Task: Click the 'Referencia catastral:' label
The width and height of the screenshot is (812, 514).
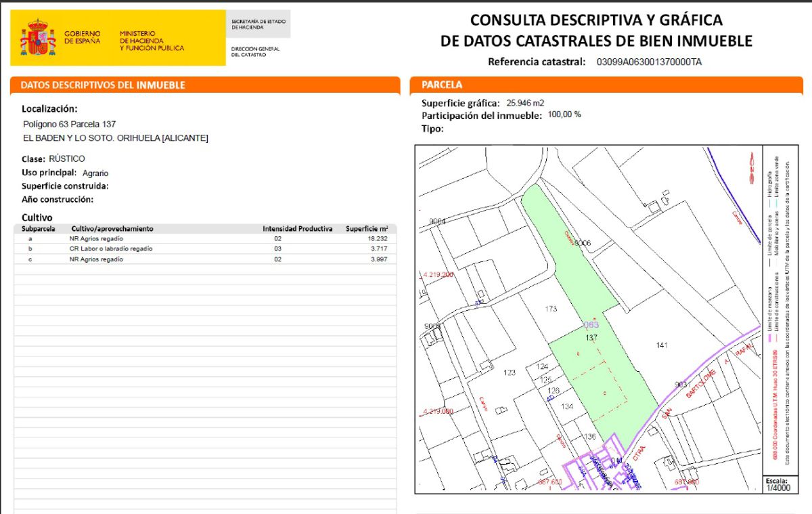Action: 537,62
